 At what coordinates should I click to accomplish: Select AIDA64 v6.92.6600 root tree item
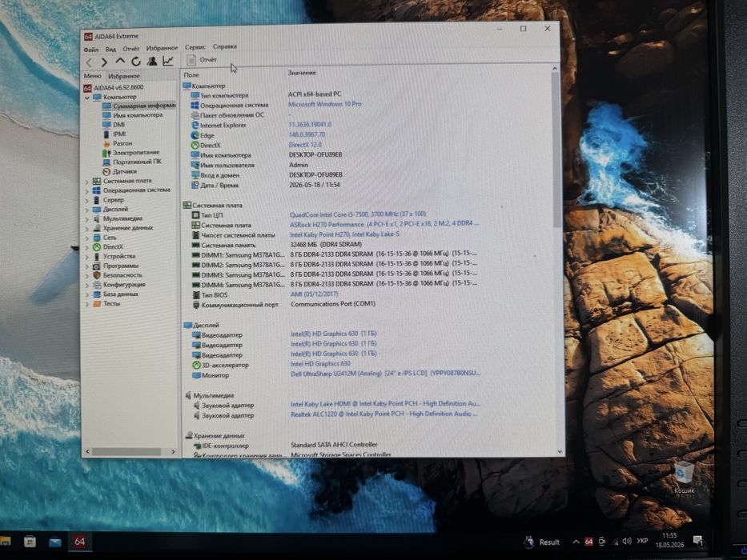(x=114, y=88)
